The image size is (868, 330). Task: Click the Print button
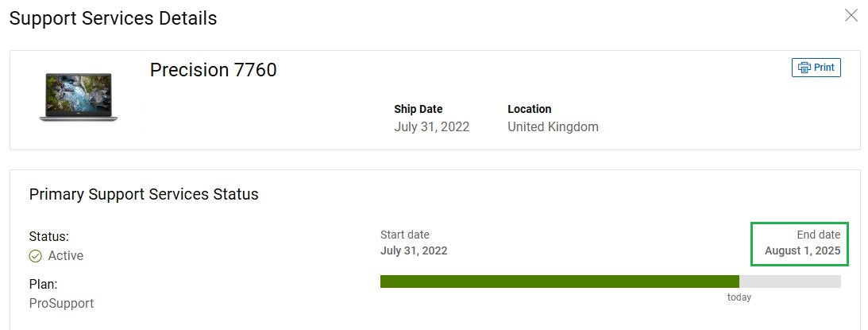pos(816,68)
